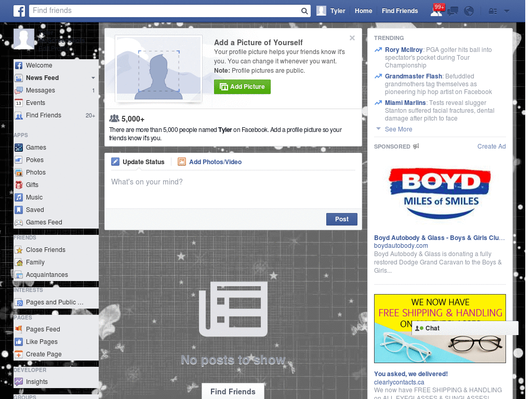532x399 pixels.
Task: Open "You asked, we delivered!" ad title
Action: pos(410,374)
